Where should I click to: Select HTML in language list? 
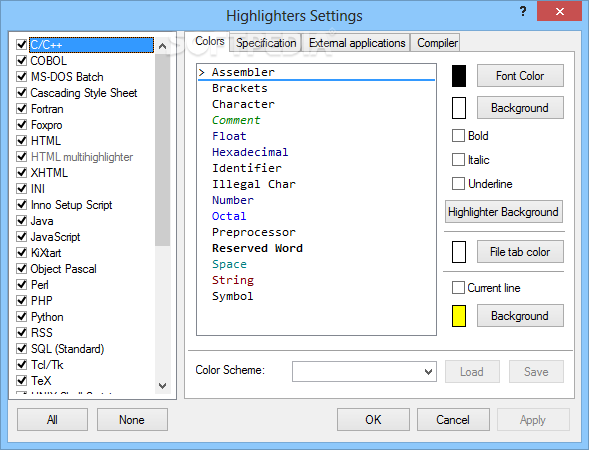[x=45, y=140]
